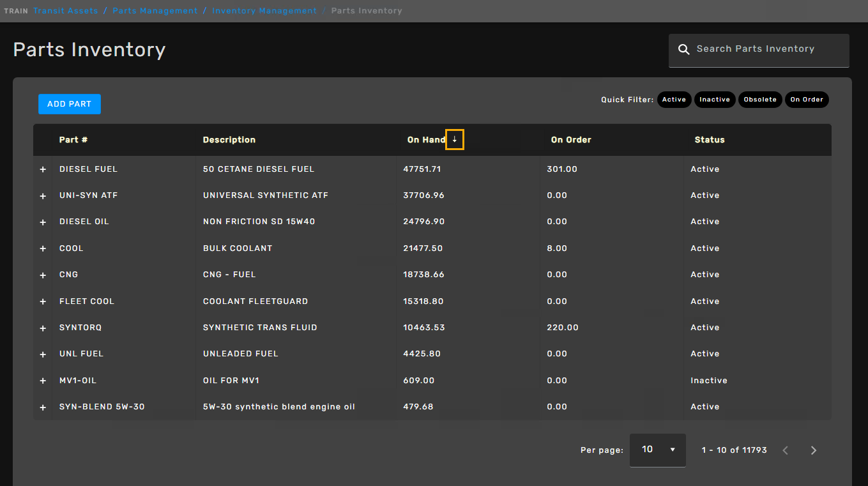868x486 pixels.
Task: Open Transit Assets breadcrumb link
Action: coord(65,11)
